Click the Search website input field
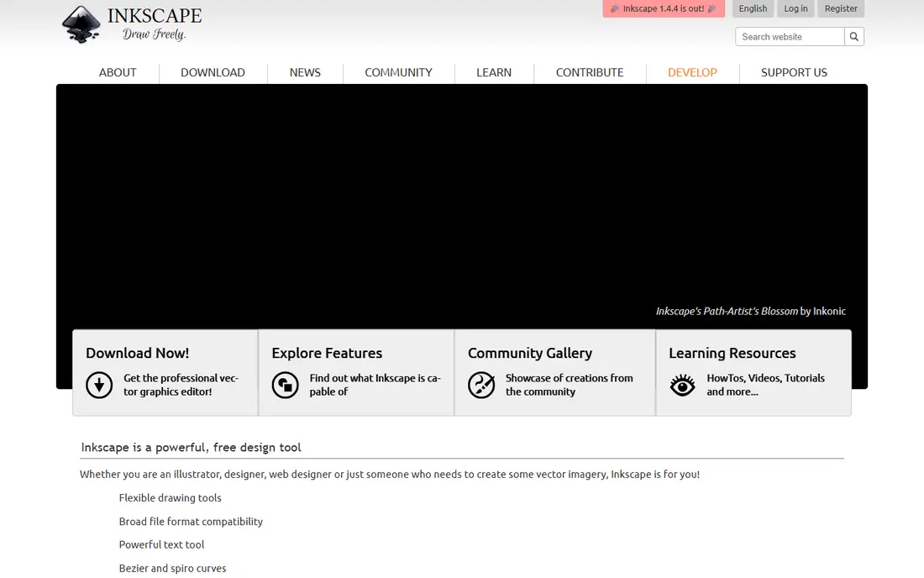This screenshot has height=578, width=924. coord(790,36)
